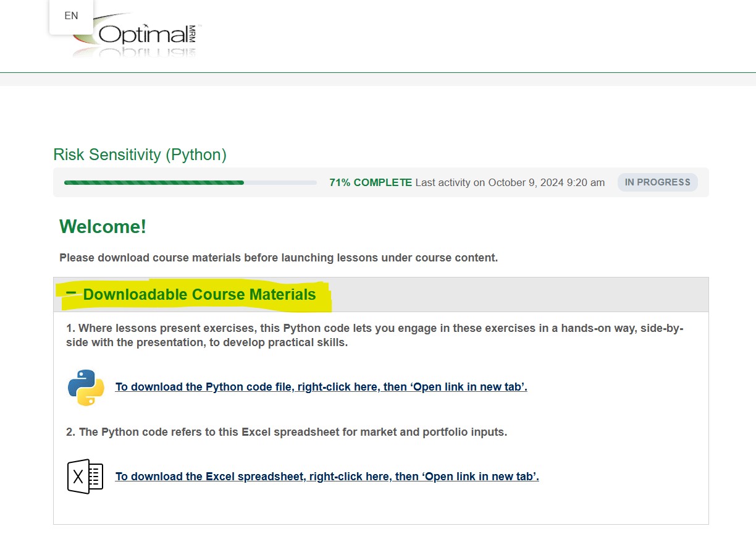Click the Python logo icon

[x=86, y=388]
